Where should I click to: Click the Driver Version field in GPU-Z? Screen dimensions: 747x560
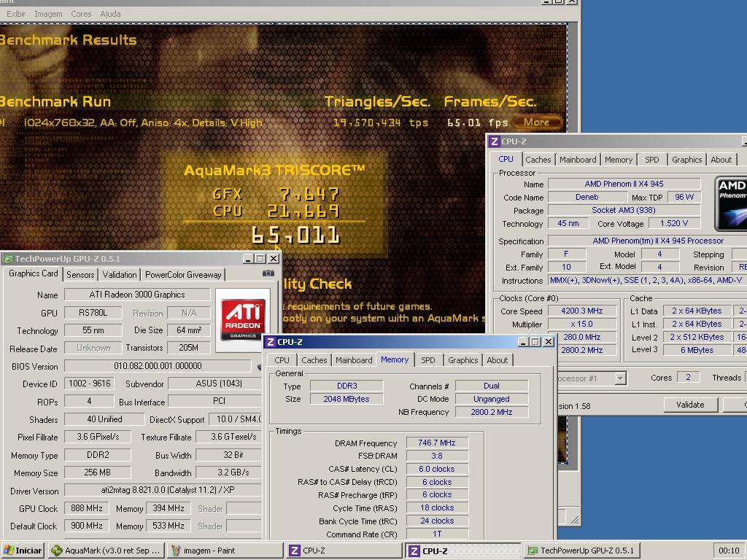[163, 490]
